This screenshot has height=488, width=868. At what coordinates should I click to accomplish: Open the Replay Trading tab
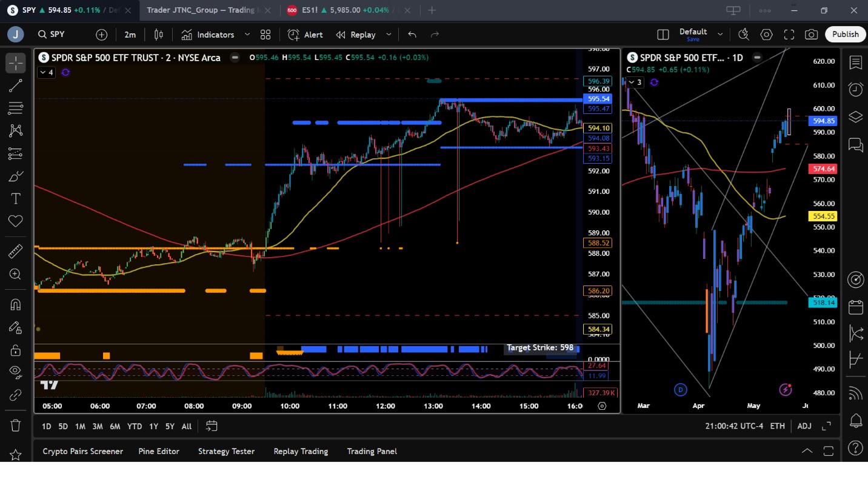301,451
